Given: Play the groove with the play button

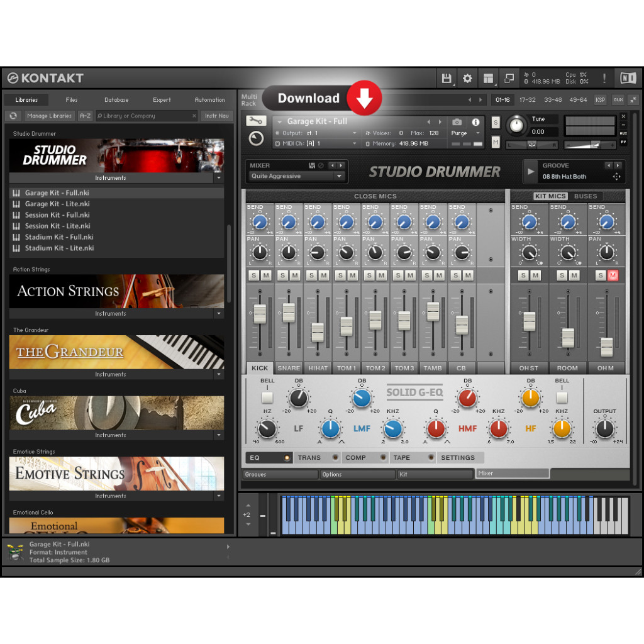Looking at the screenshot, I should (x=531, y=171).
